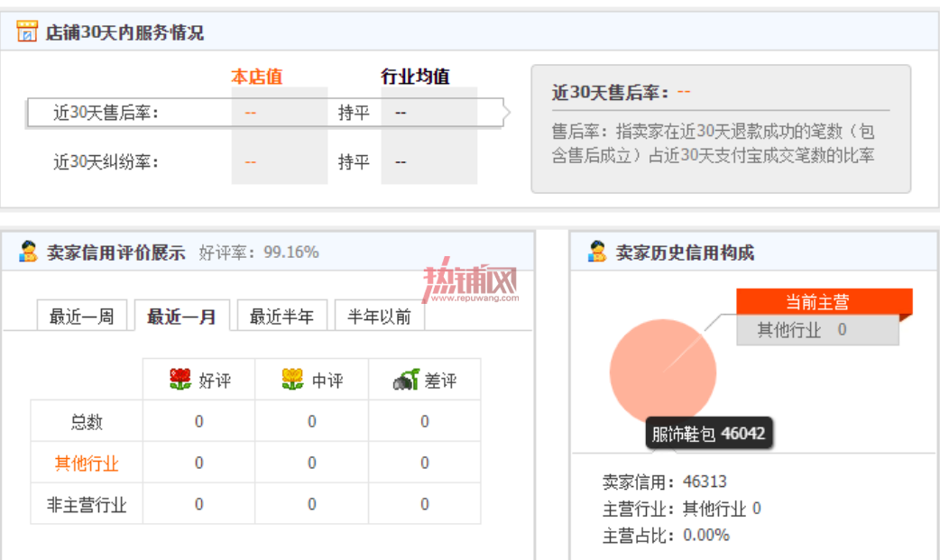Select the 近30天售后率 row
Screen dimensions: 940x560
(265, 113)
